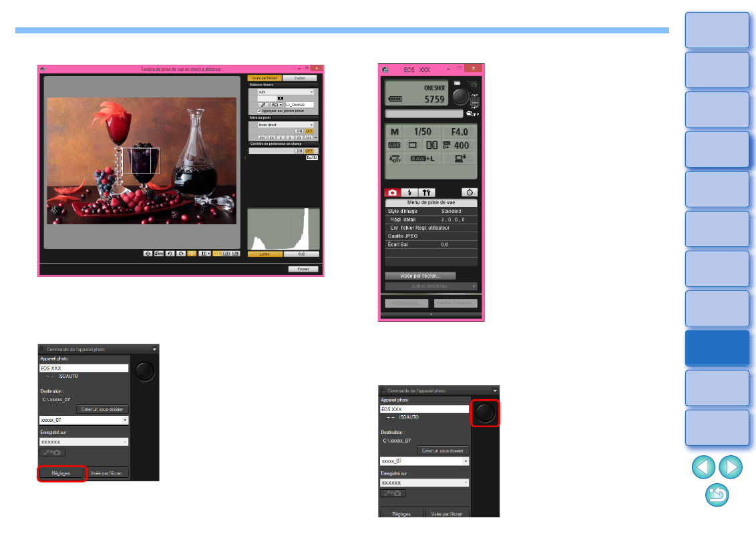Click the << focus adjustment button

point(271,138)
